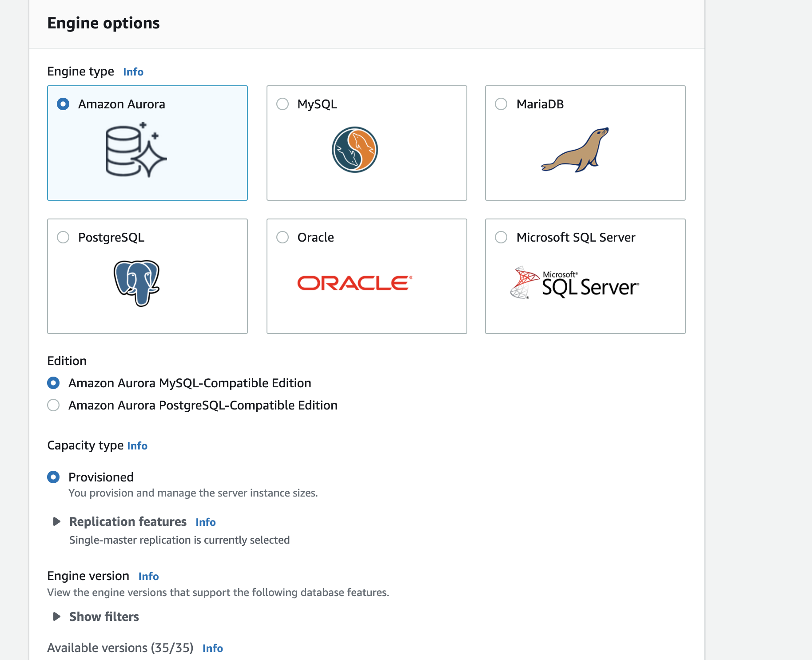Select the Microsoft SQL Server radio button
This screenshot has height=660, width=812.
pos(501,237)
